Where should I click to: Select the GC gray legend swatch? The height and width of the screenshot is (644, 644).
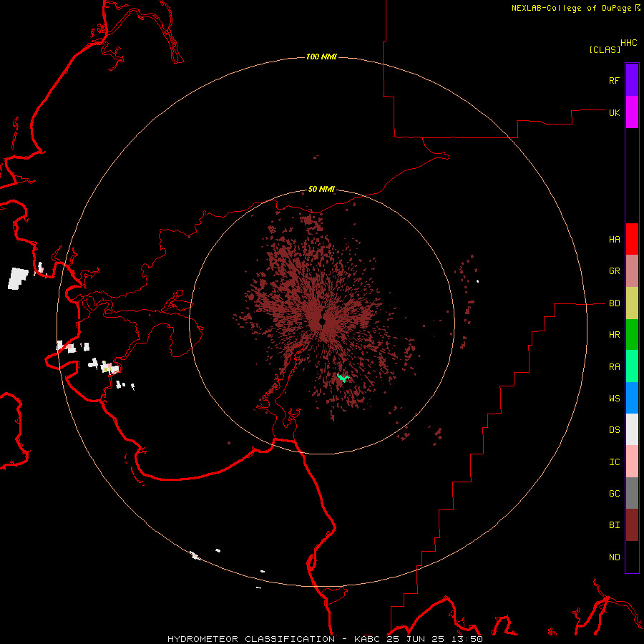click(632, 493)
